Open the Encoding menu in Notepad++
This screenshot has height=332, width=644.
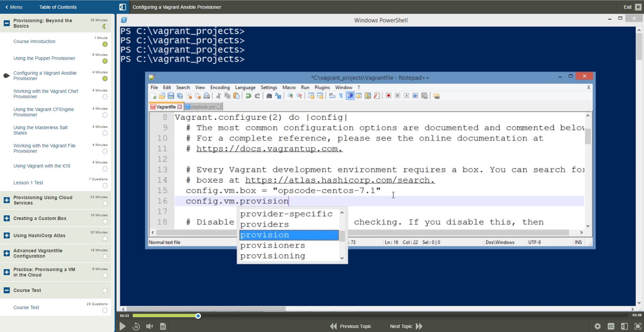pyautogui.click(x=219, y=87)
